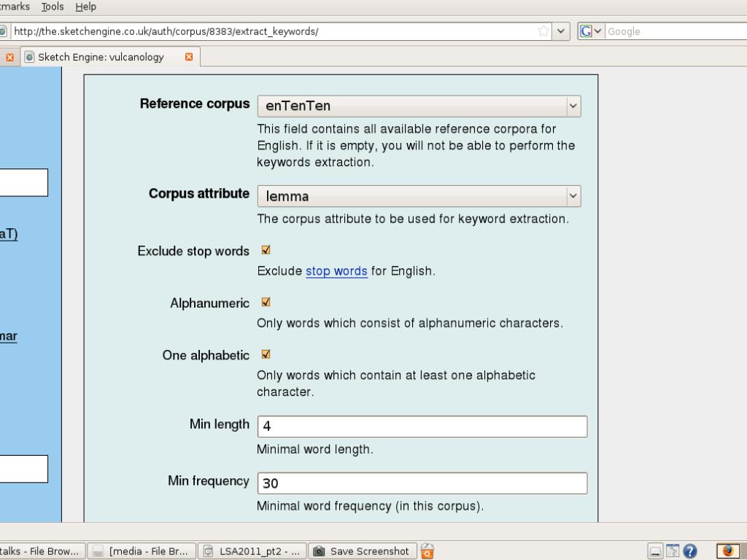
Task: Switch to the media File Browser taskbar window
Action: [142, 551]
